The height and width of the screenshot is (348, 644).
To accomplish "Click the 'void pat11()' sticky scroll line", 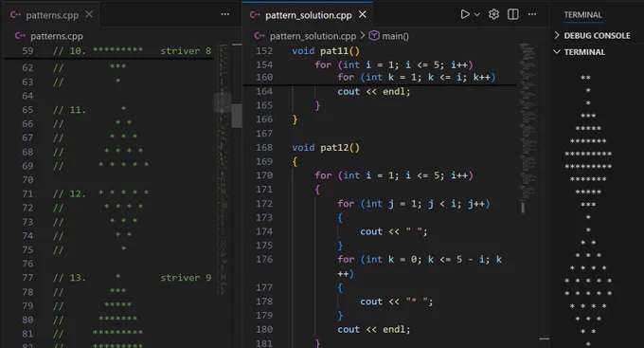I will (x=326, y=51).
